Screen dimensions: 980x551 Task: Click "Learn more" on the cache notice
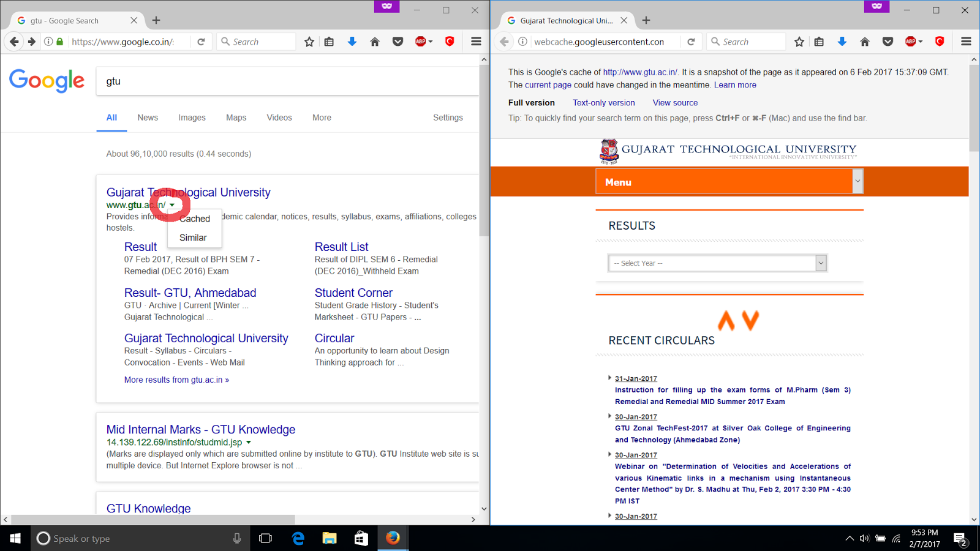tap(735, 85)
